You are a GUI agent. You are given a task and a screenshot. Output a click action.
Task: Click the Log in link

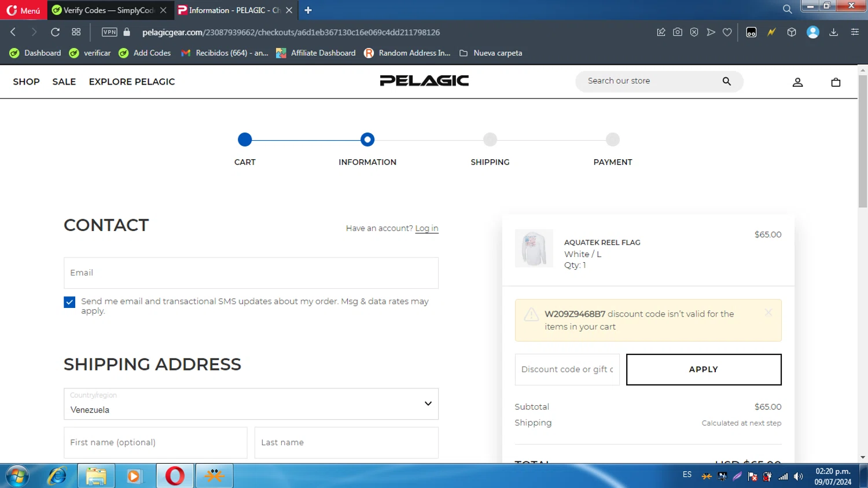click(426, 228)
